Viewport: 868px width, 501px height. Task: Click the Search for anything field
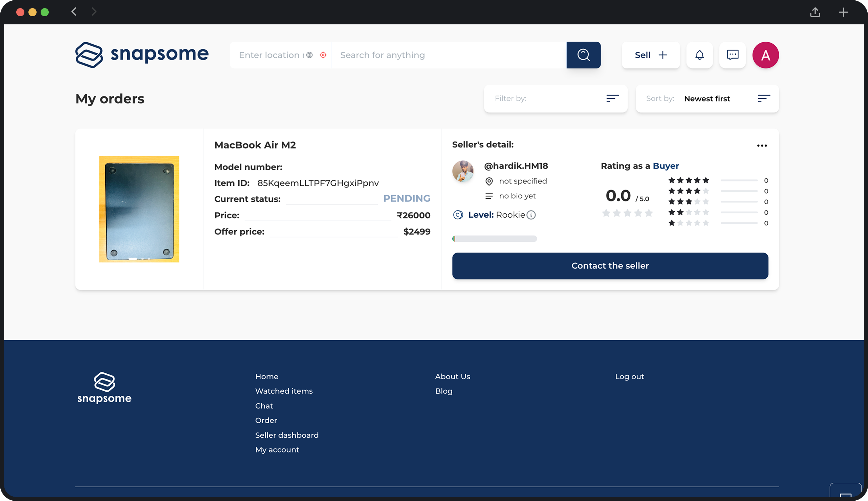[449, 55]
